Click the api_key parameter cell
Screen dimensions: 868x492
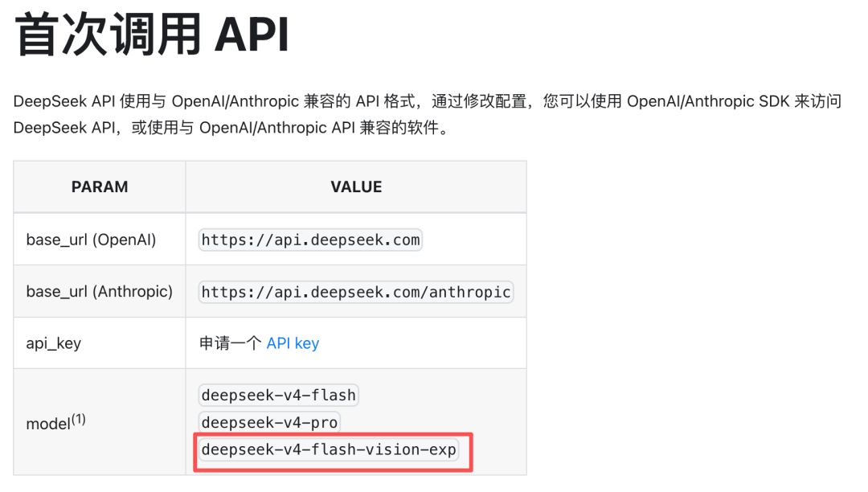coord(100,343)
